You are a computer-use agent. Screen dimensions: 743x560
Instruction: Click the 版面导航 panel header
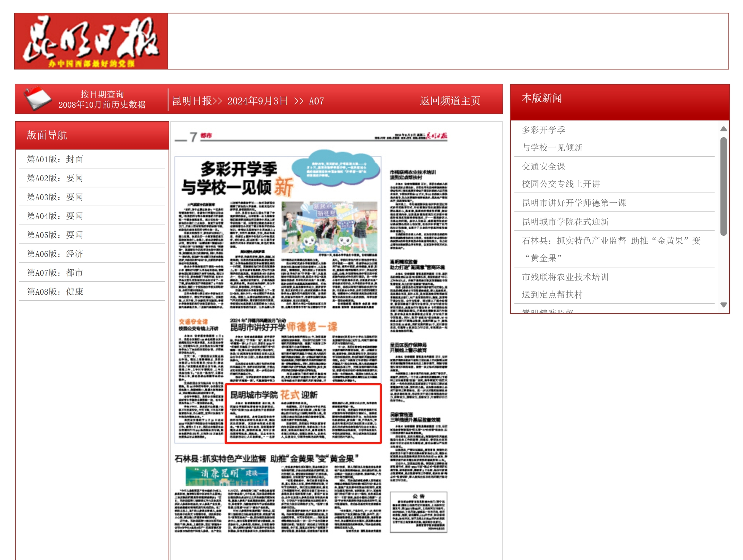tap(92, 135)
